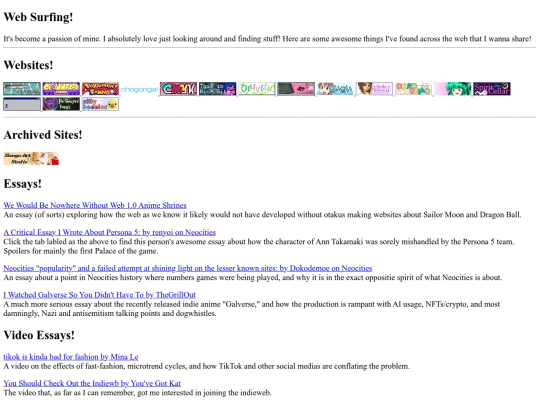This screenshot has height=405, width=540.
Task: Open the grey and pink badge
Action: pyautogui.click(x=296, y=89)
